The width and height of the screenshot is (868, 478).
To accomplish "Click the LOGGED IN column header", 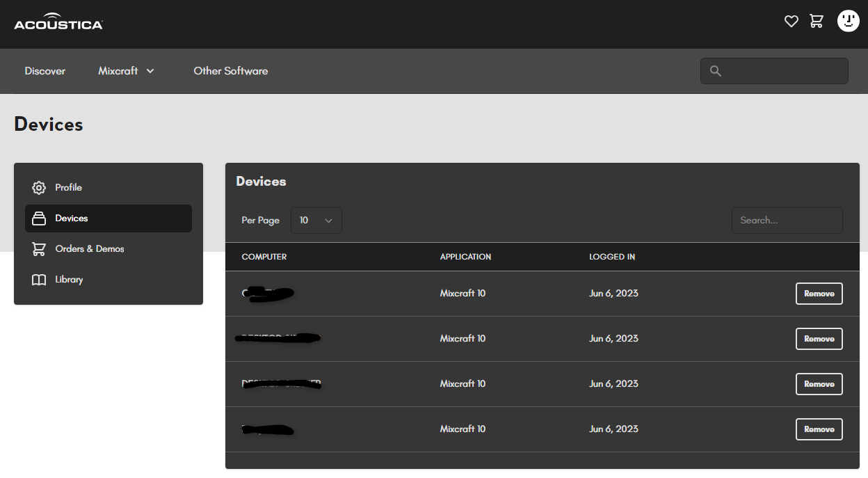I will coord(612,257).
